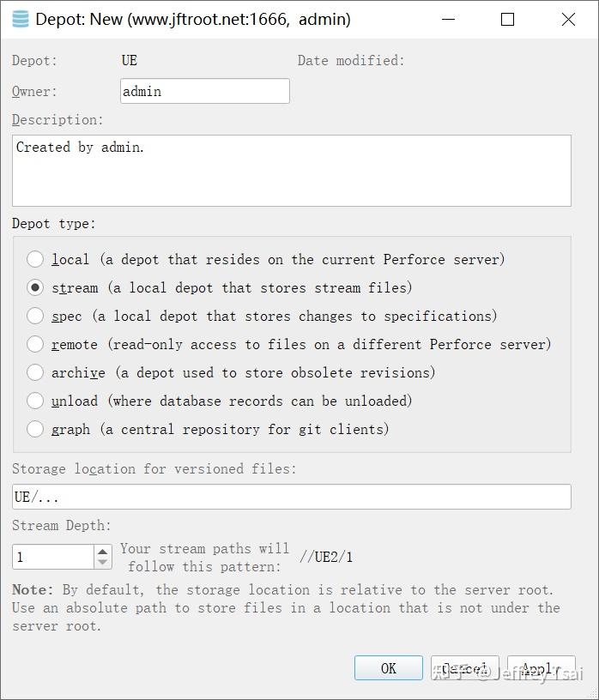This screenshot has width=599, height=700.
Task: Focus the storage location field
Action: tap(291, 497)
